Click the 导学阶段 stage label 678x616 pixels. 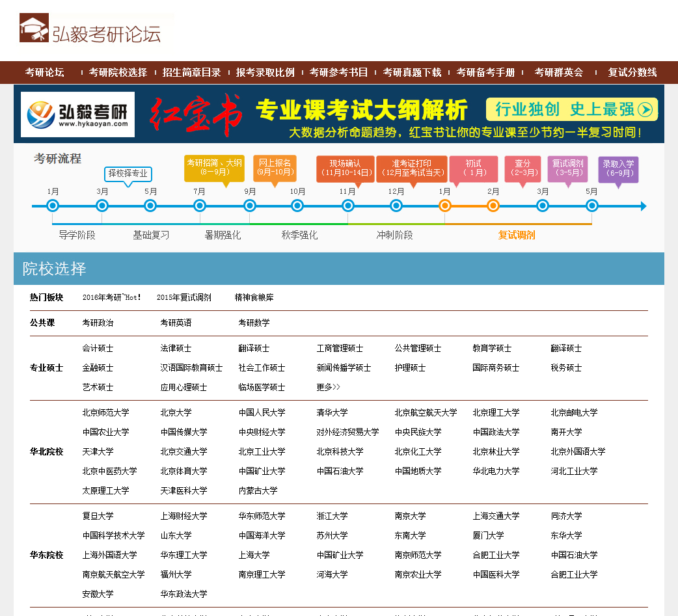[x=77, y=235]
